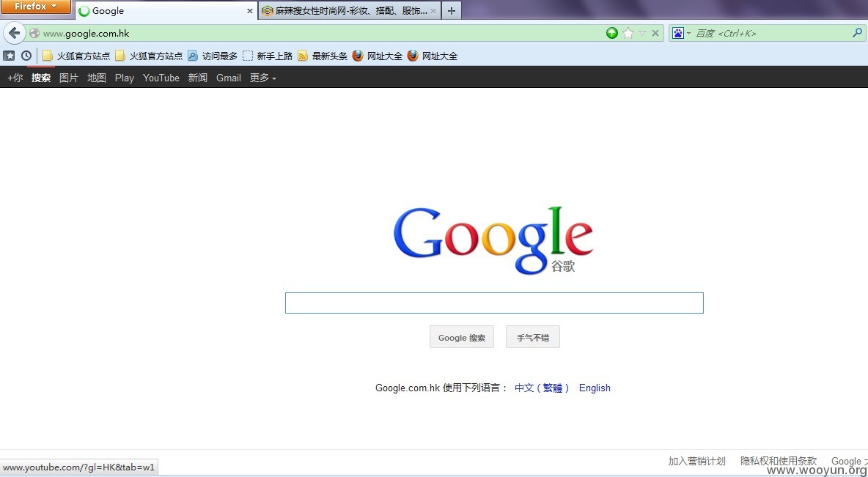Open the 隐私权和使用条款 footer link
868x477 pixels.
click(779, 461)
